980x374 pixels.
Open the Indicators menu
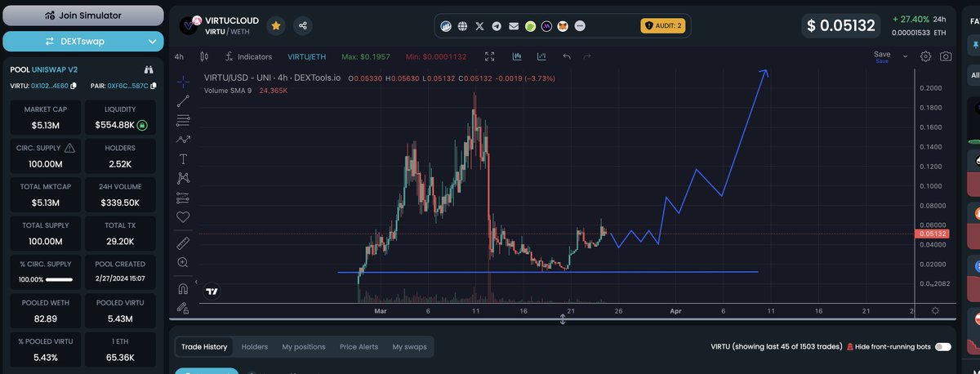(x=249, y=57)
